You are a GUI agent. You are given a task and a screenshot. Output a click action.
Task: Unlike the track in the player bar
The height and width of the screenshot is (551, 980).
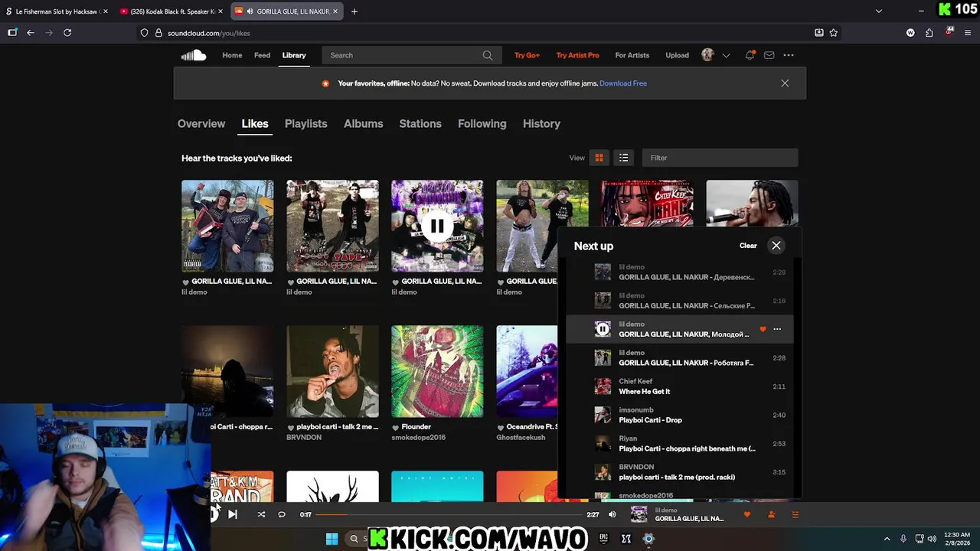747,514
